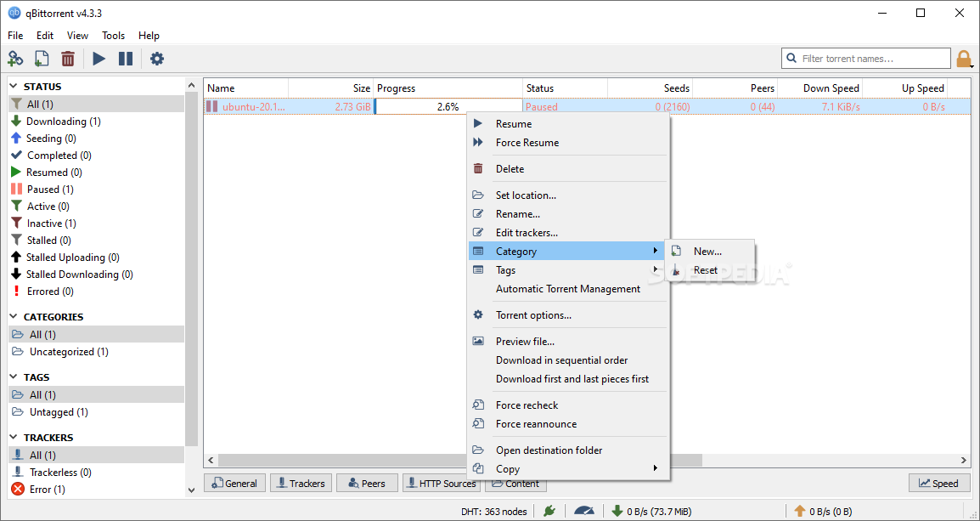Viewport: 980px width, 521px height.
Task: Expand the Tags submenu
Action: click(x=568, y=270)
